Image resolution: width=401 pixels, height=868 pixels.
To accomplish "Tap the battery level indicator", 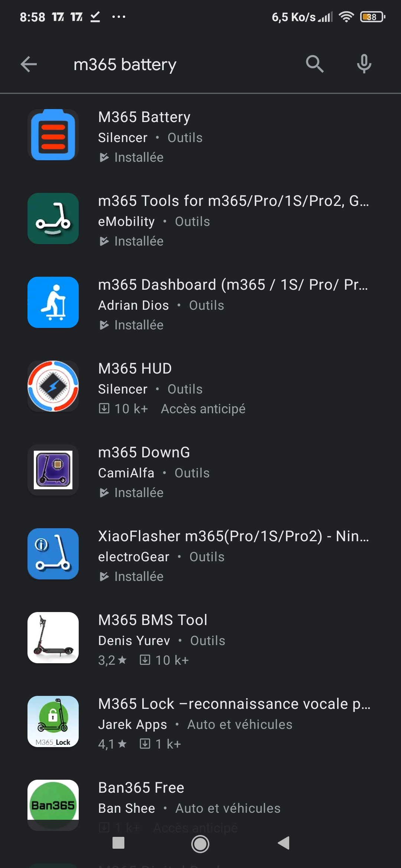I will [x=372, y=17].
